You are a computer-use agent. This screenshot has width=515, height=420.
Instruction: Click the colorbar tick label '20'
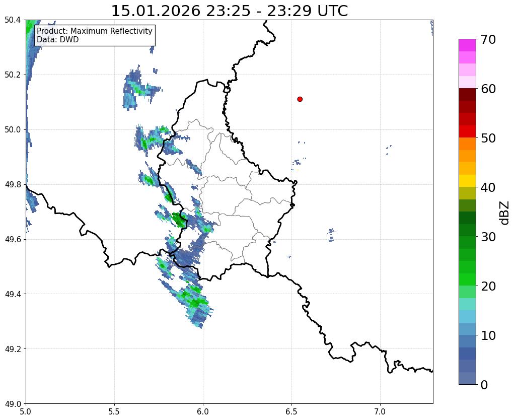[488, 286]
